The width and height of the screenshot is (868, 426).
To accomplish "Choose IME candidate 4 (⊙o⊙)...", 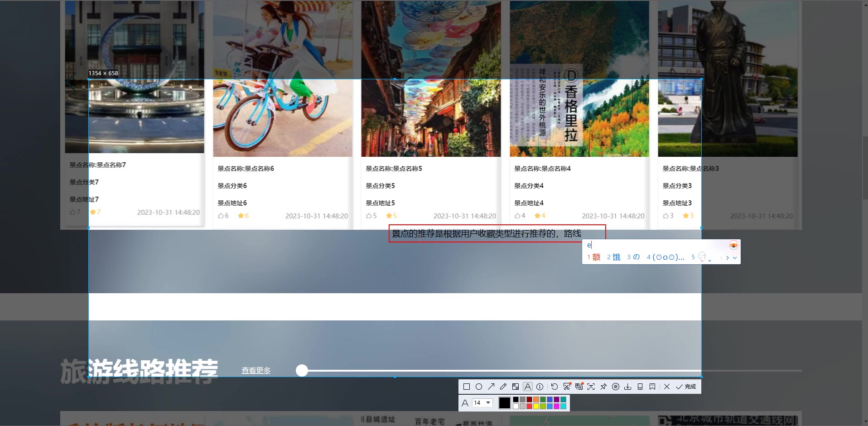I will [665, 257].
